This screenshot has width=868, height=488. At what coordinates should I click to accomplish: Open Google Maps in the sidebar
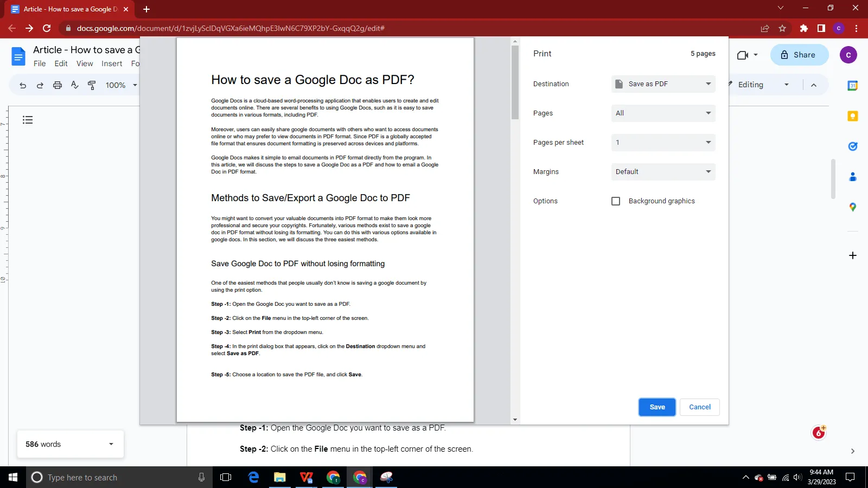point(852,207)
